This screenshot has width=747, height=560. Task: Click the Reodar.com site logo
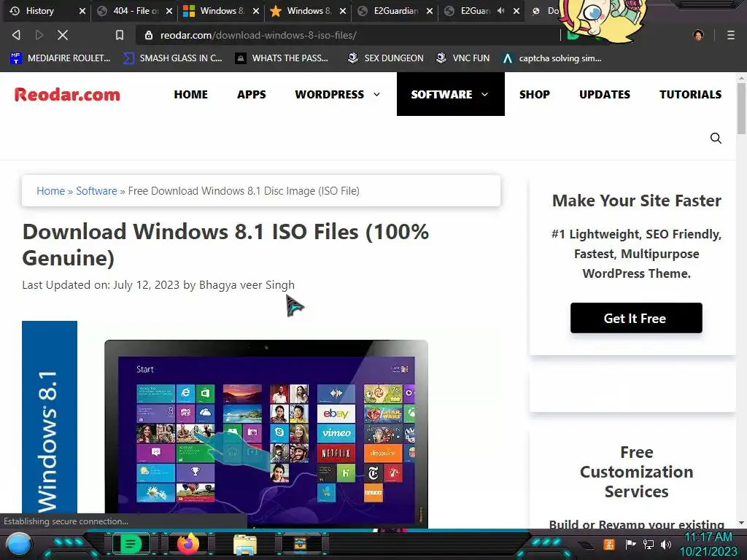pyautogui.click(x=67, y=94)
